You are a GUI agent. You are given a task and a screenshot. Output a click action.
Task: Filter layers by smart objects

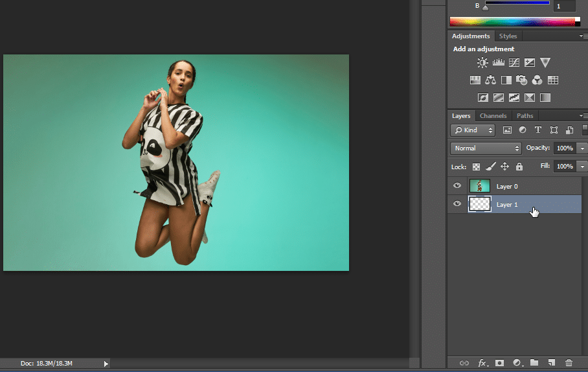570,130
